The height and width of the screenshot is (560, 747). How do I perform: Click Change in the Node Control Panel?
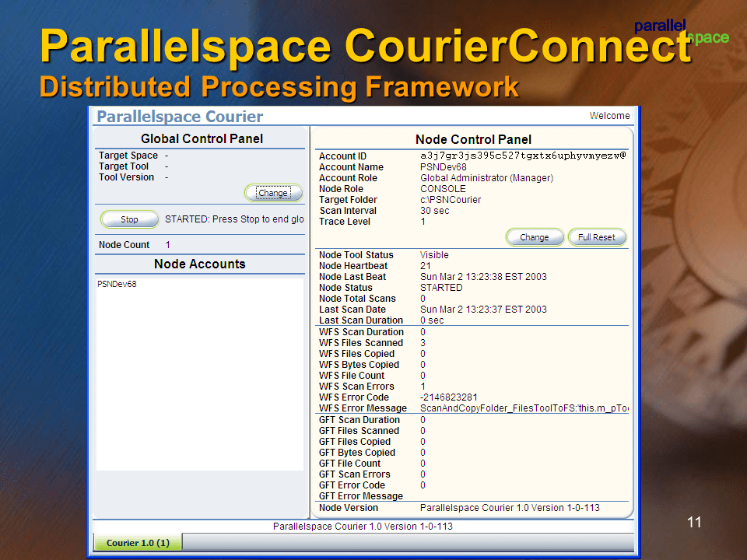click(x=534, y=237)
